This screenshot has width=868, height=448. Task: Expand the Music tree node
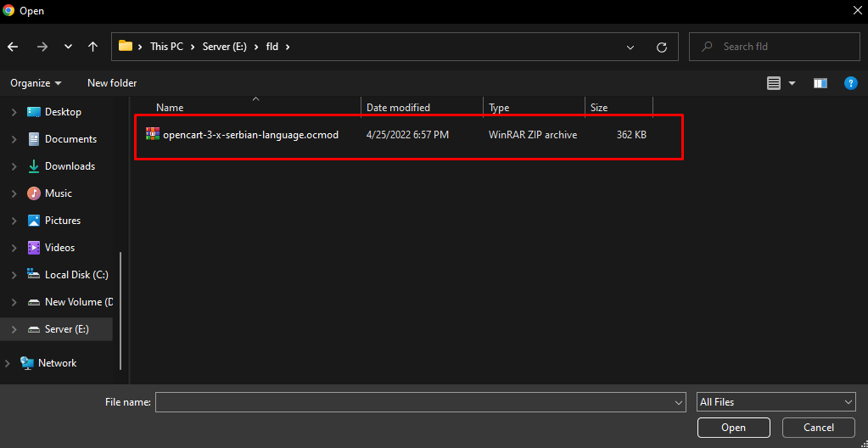pyautogui.click(x=14, y=193)
